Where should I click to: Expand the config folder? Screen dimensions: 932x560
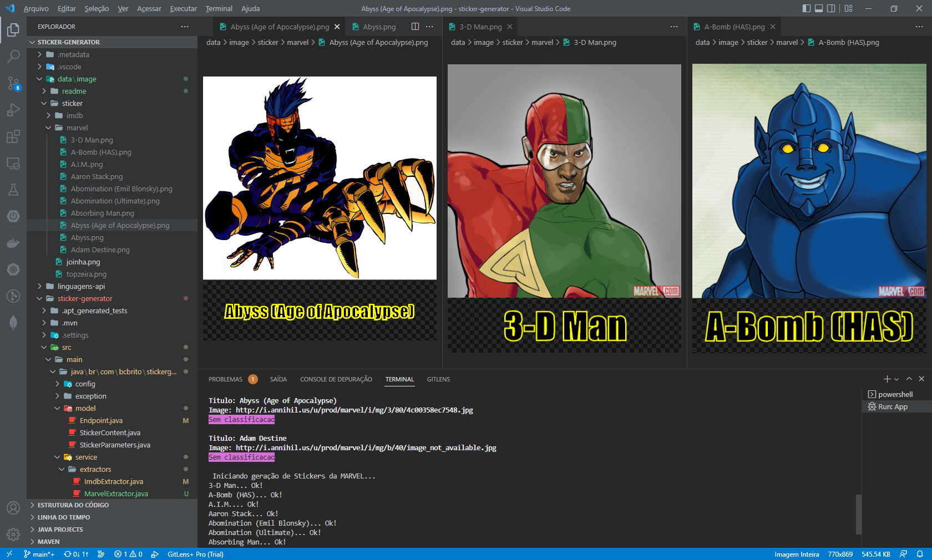point(112,384)
